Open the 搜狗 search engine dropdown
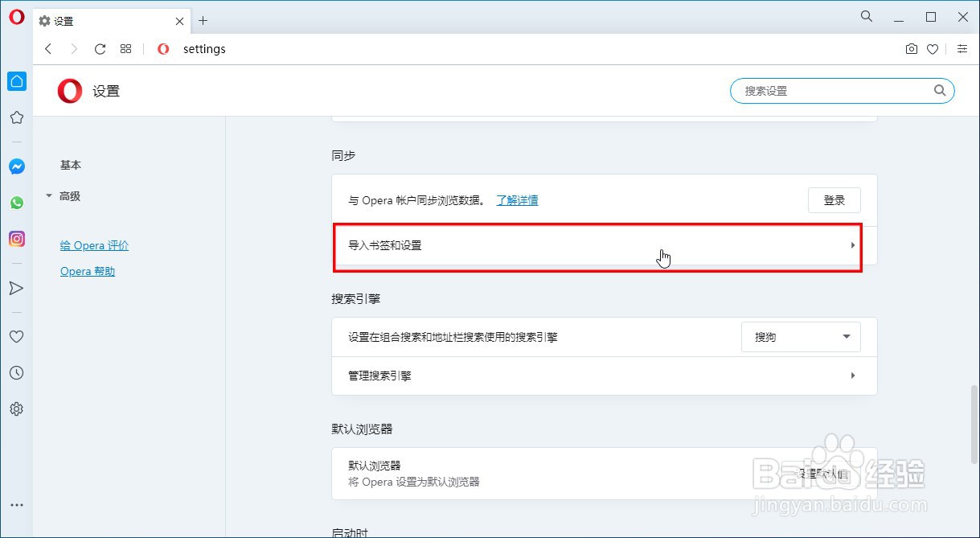This screenshot has height=538, width=980. pyautogui.click(x=801, y=337)
